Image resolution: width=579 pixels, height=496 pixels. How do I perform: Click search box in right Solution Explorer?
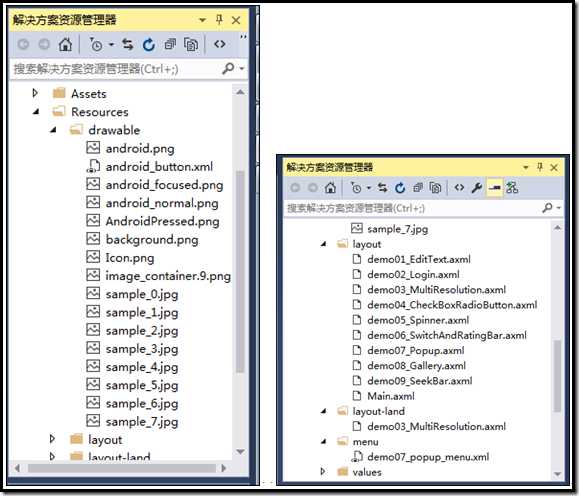(413, 208)
